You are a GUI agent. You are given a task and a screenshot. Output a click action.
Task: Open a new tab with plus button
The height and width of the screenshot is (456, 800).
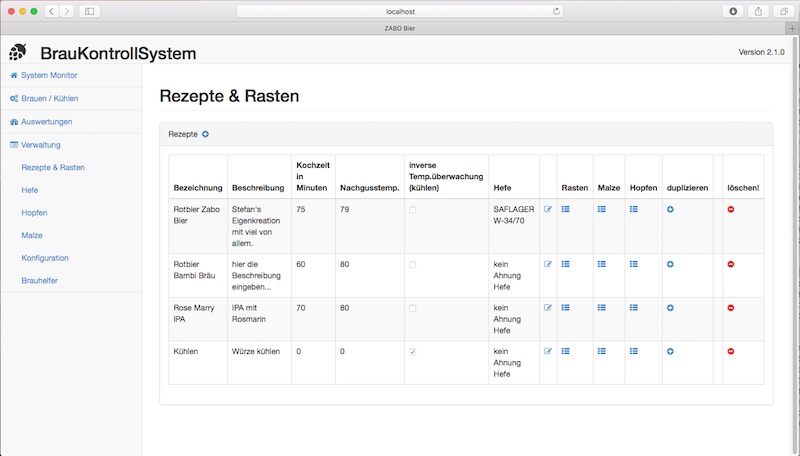click(792, 29)
